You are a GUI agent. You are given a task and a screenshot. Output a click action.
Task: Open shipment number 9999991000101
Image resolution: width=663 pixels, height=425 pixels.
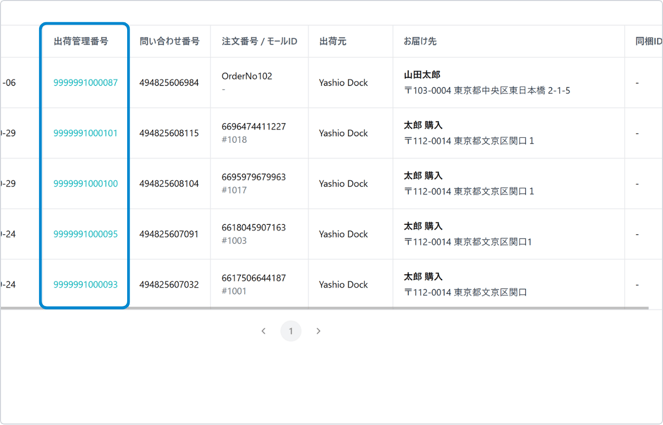pos(85,133)
